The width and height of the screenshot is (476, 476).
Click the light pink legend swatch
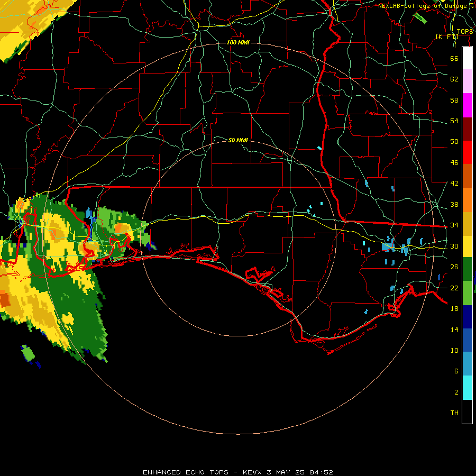(467, 81)
